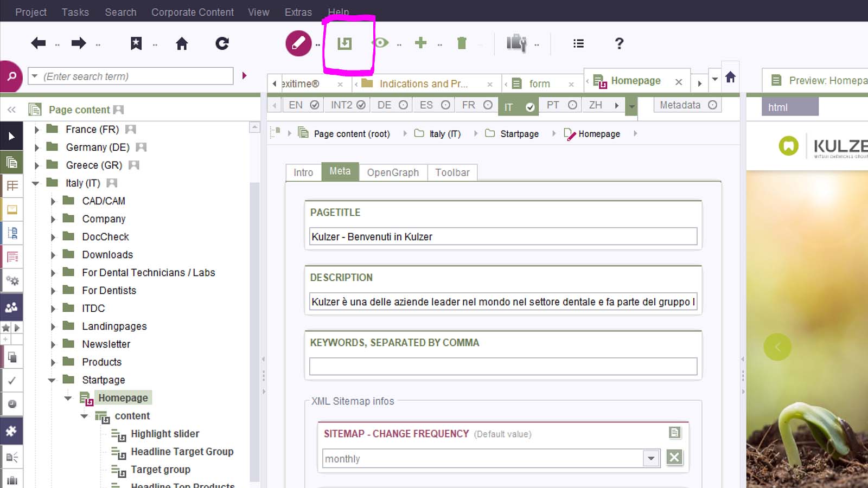Viewport: 868px width, 488px height.
Task: Open the sitemap change frequency dropdown
Action: coord(651,459)
